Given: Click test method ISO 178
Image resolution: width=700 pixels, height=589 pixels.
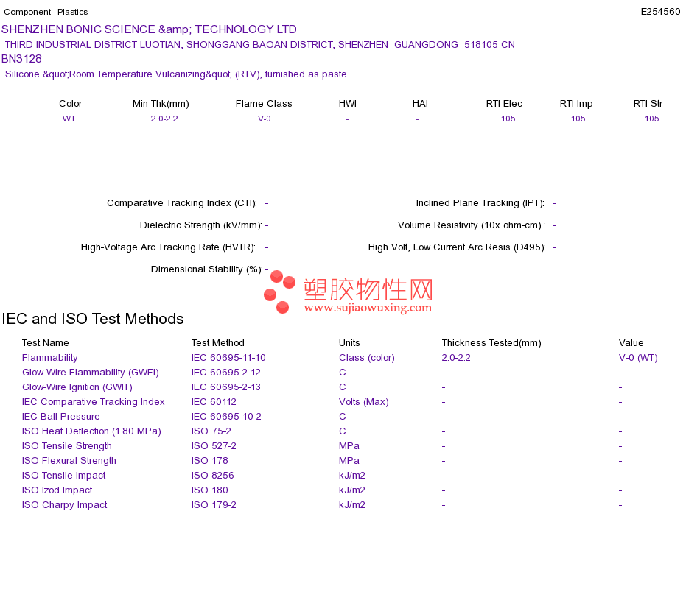Looking at the screenshot, I should [x=210, y=460].
